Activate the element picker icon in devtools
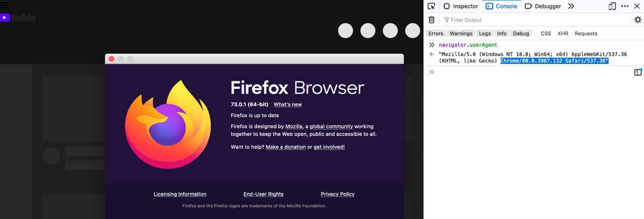The width and height of the screenshot is (644, 219). [431, 6]
